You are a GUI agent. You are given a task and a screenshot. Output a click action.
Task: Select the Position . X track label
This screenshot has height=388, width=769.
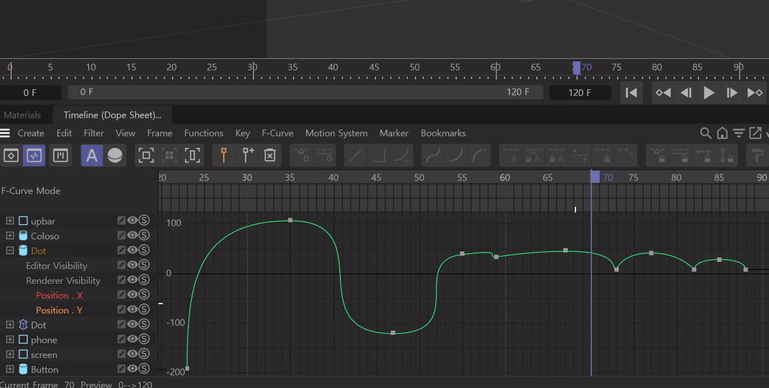[x=59, y=295]
